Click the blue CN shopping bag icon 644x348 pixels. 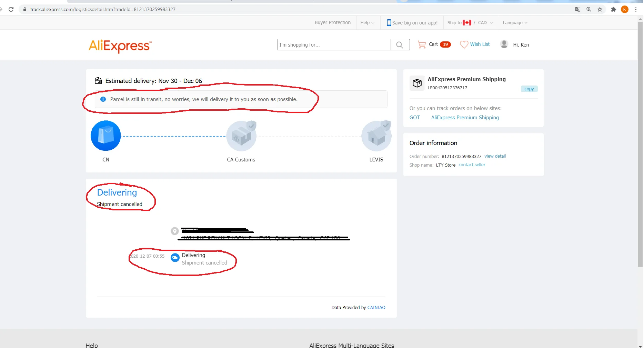(106, 136)
